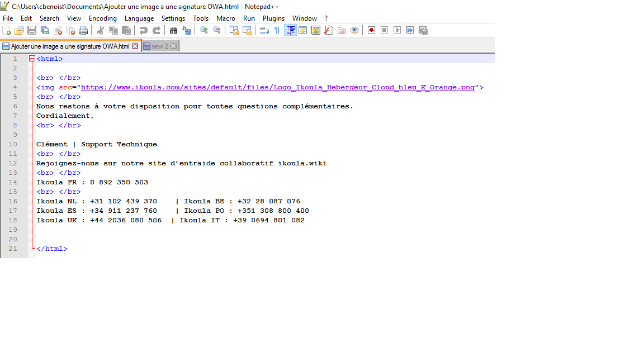Click the text 'Ikoula PO : +351 308 800 400'

pos(247,211)
